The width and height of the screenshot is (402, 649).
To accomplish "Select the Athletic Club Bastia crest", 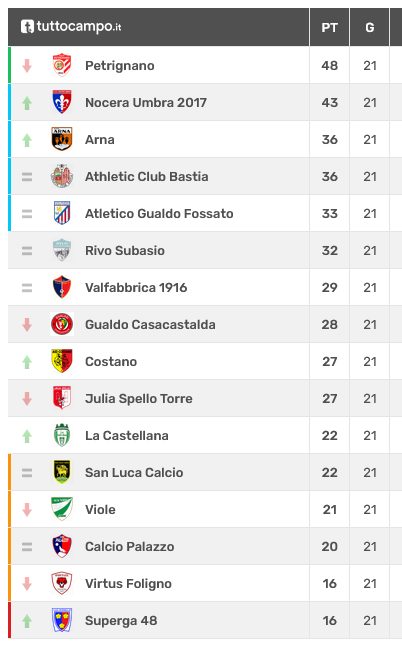I will pos(62,176).
